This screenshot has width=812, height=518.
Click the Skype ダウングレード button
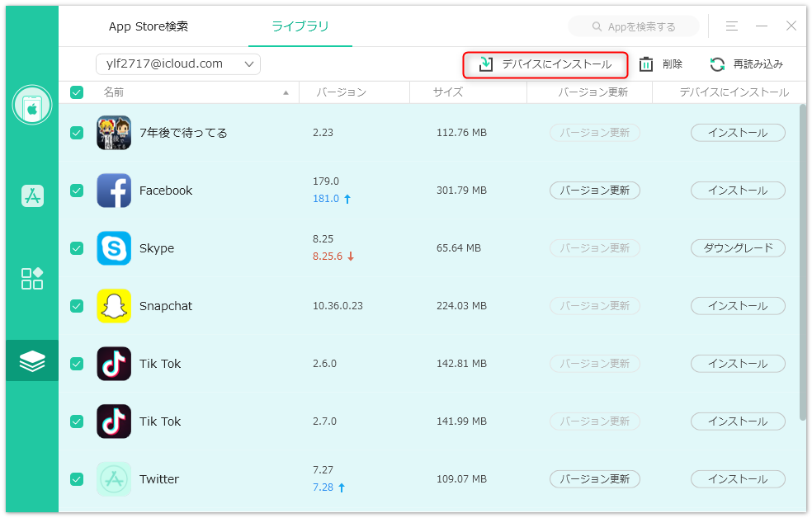pyautogui.click(x=738, y=248)
